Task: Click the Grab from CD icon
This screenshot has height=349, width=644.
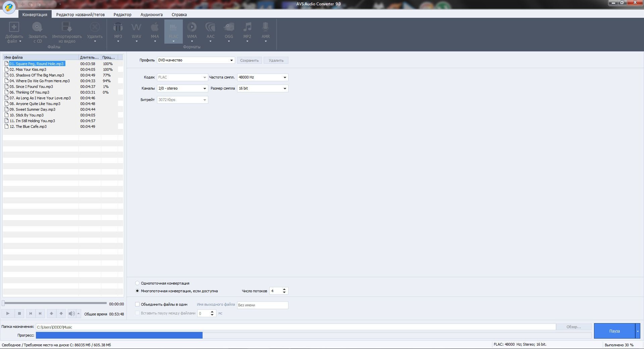Action: (x=37, y=28)
